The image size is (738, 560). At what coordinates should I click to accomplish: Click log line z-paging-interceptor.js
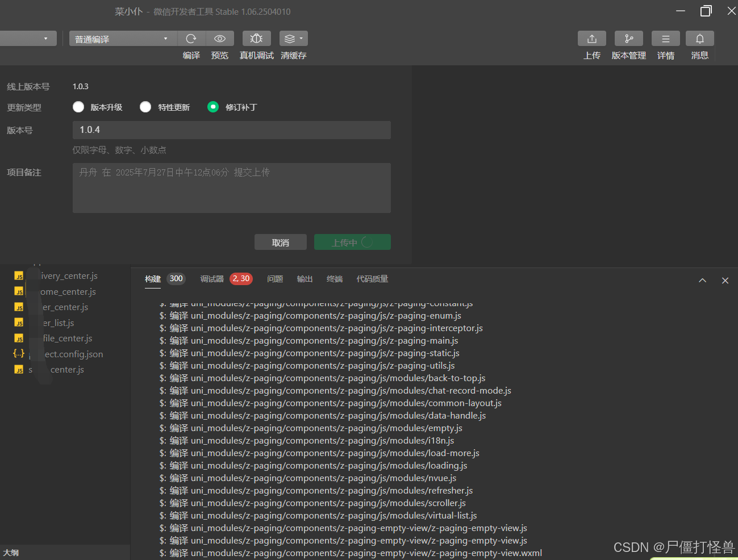tap(321, 328)
